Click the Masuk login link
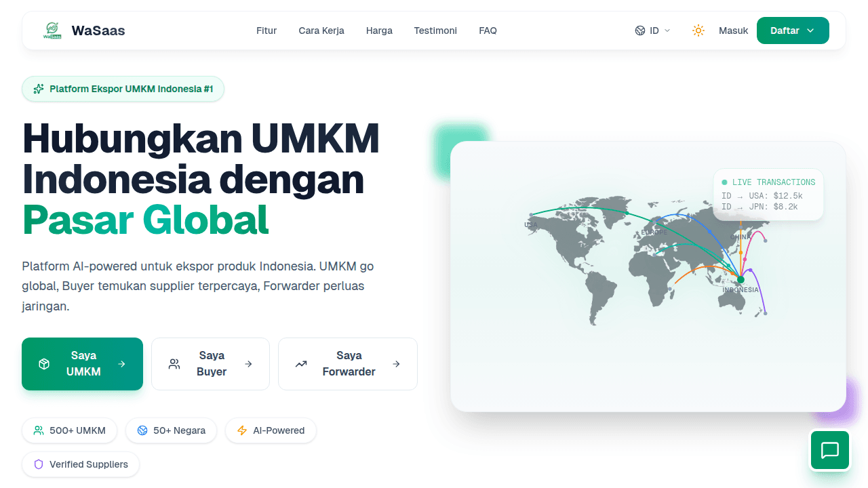This screenshot has height=488, width=868. (733, 30)
